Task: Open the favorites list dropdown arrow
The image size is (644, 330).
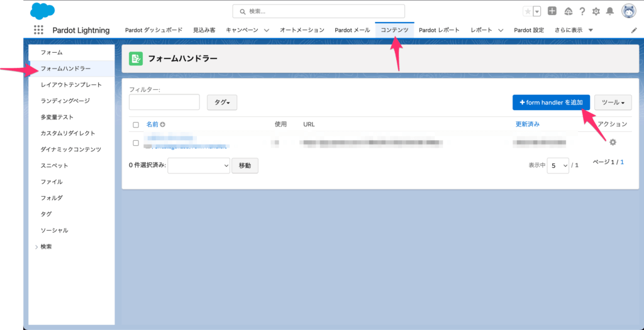Action: coord(537,11)
